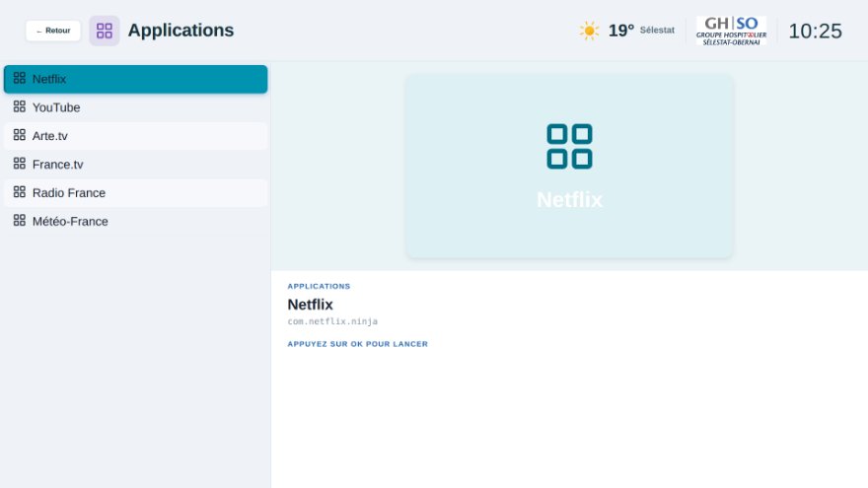
Task: Click the GHSO hospital logo
Action: point(731,31)
